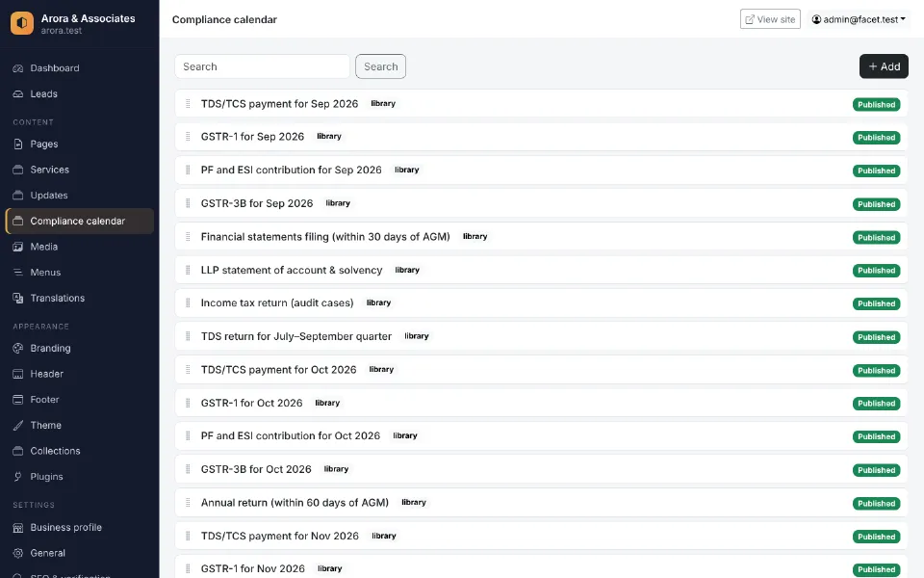Click the Search button
924x578 pixels.
click(x=381, y=66)
